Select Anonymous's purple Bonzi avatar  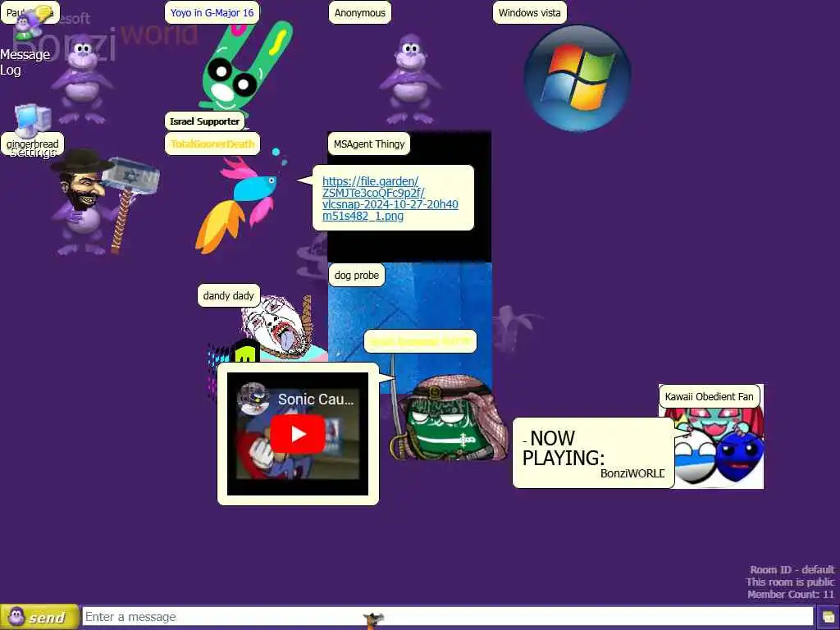410,79
